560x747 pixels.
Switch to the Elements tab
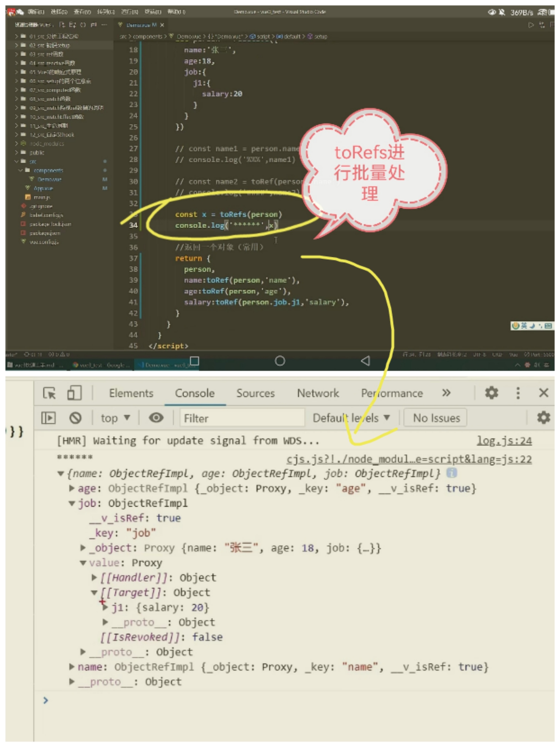tap(131, 393)
